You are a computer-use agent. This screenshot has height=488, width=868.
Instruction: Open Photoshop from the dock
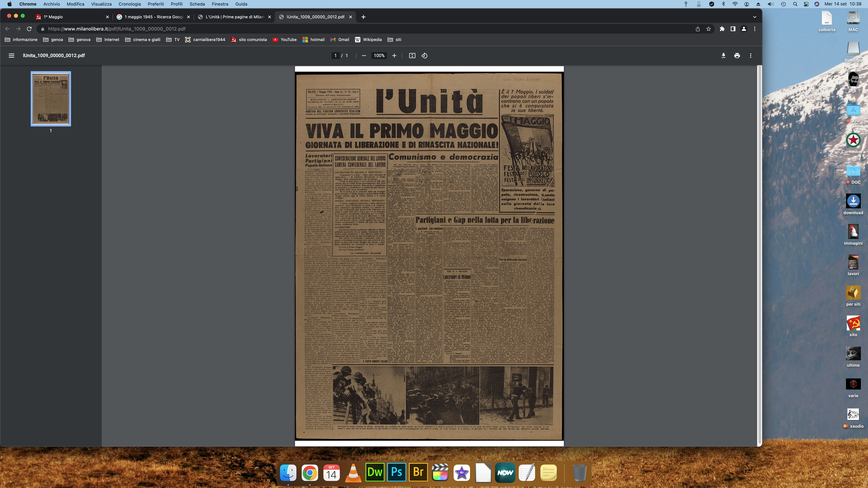pos(397,472)
